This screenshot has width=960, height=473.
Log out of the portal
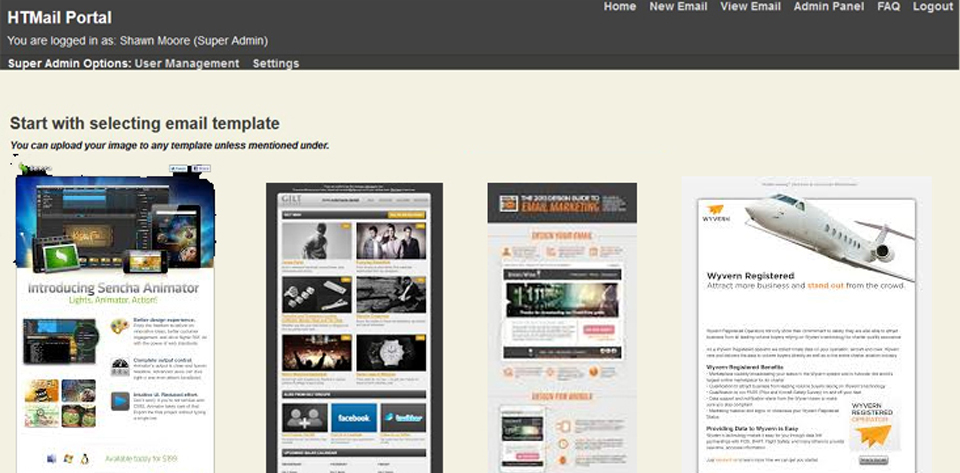click(932, 7)
